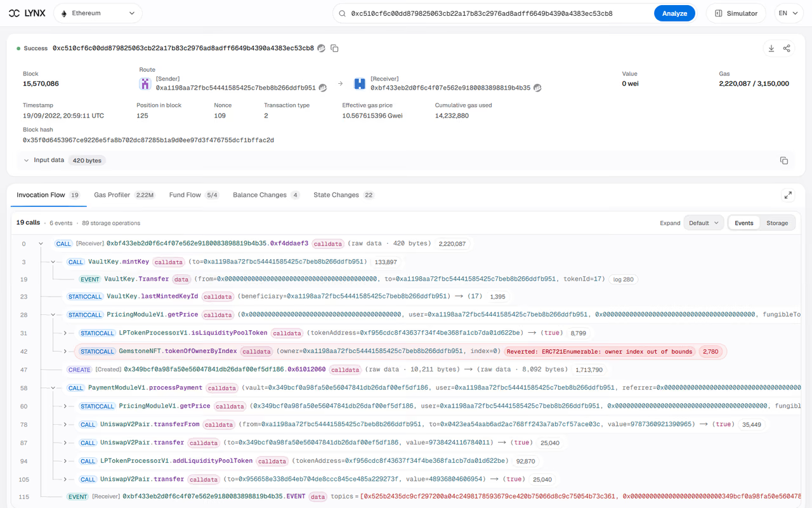This screenshot has width=812, height=508.
Task: Collapse the VaultKey.mintKey call
Action: click(x=53, y=262)
